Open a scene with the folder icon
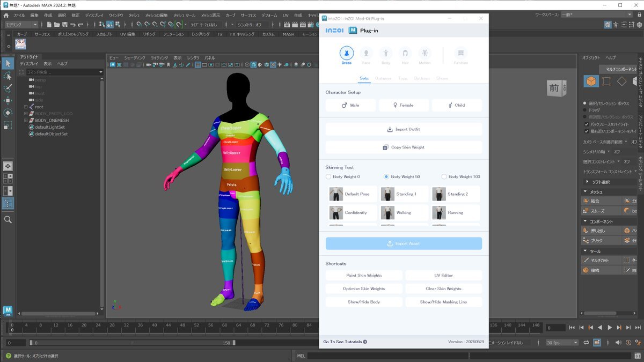The width and height of the screenshot is (644, 362). (x=57, y=24)
